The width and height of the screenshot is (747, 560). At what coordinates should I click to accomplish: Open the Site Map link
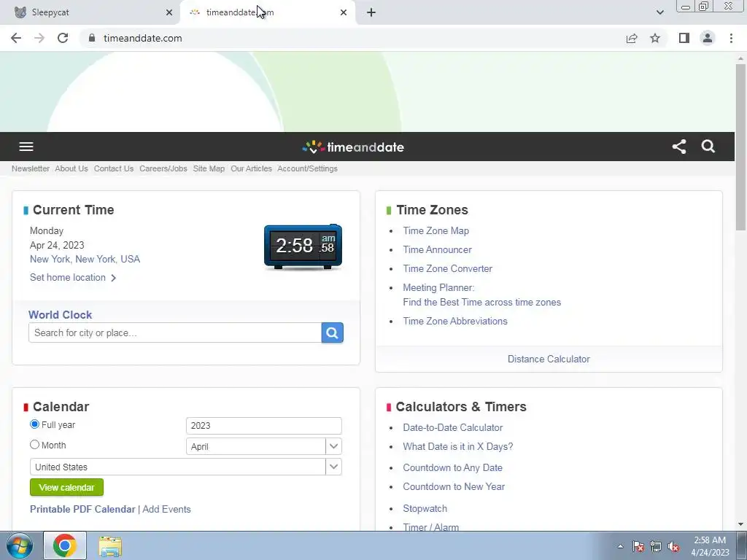tap(209, 168)
